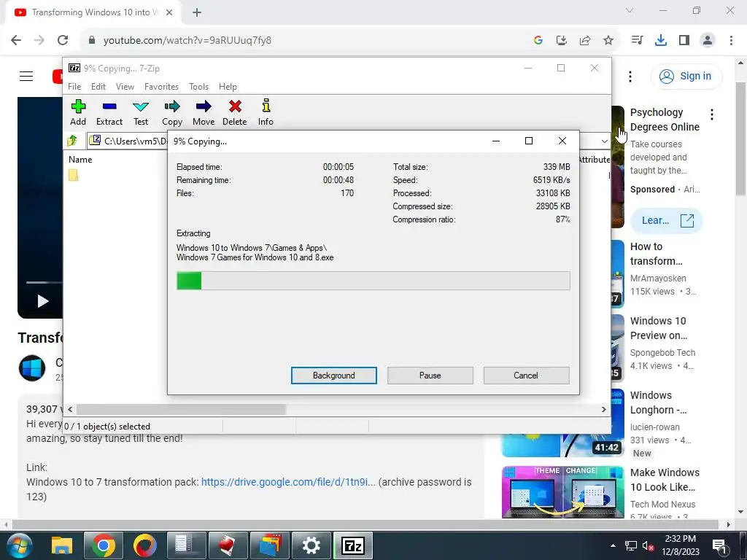Show hidden system tray icons

613,545
